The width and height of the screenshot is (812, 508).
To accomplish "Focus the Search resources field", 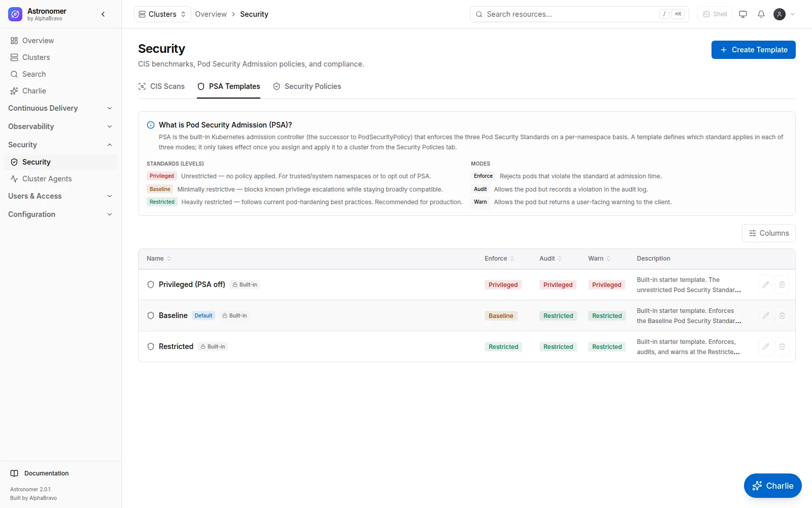I will pyautogui.click(x=580, y=14).
